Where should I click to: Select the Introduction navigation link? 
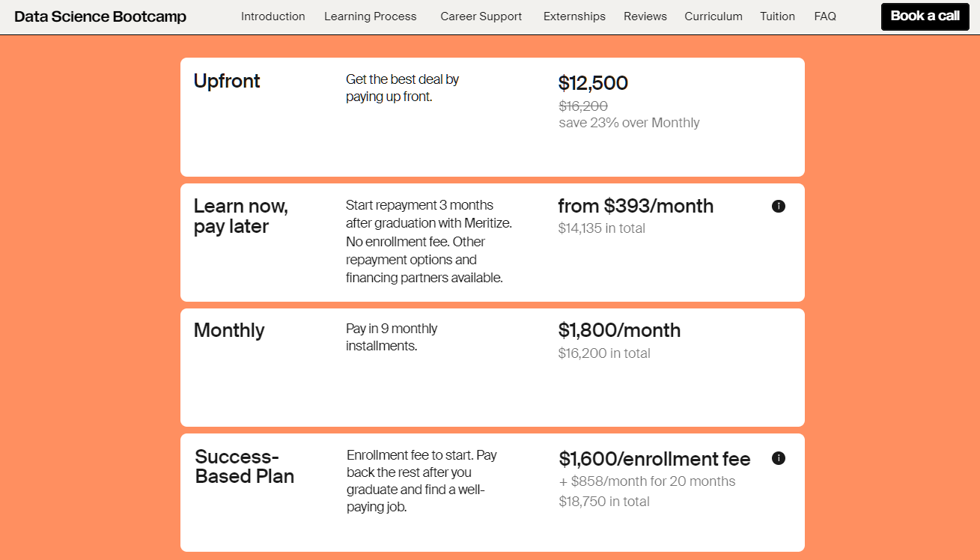coord(273,16)
